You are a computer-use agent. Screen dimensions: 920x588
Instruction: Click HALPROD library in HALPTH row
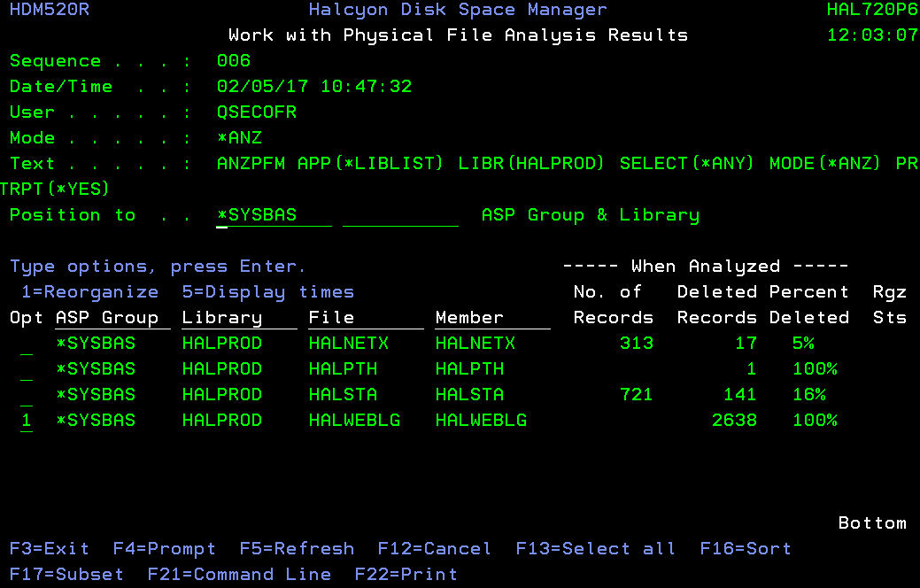coord(222,369)
